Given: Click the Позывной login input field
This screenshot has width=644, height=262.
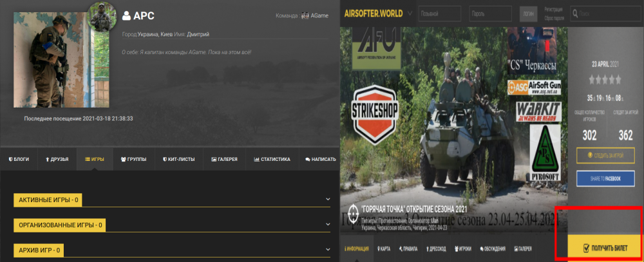Looking at the screenshot, I should [x=438, y=13].
